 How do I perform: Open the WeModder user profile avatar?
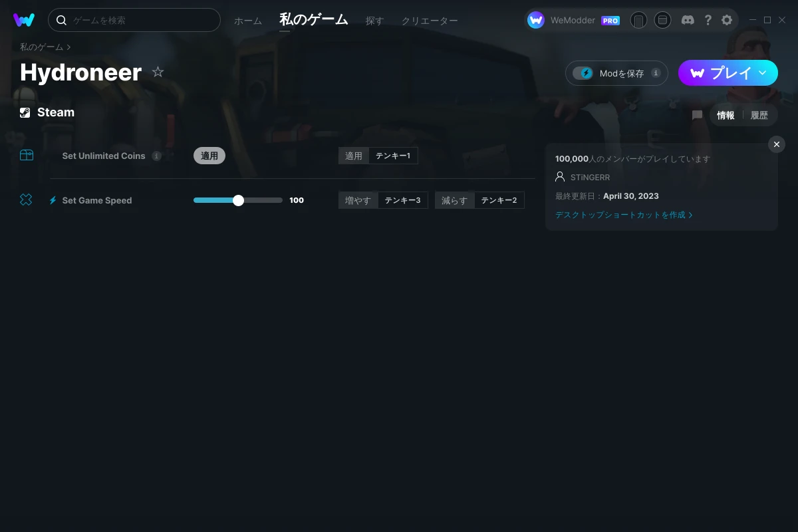pyautogui.click(x=536, y=20)
